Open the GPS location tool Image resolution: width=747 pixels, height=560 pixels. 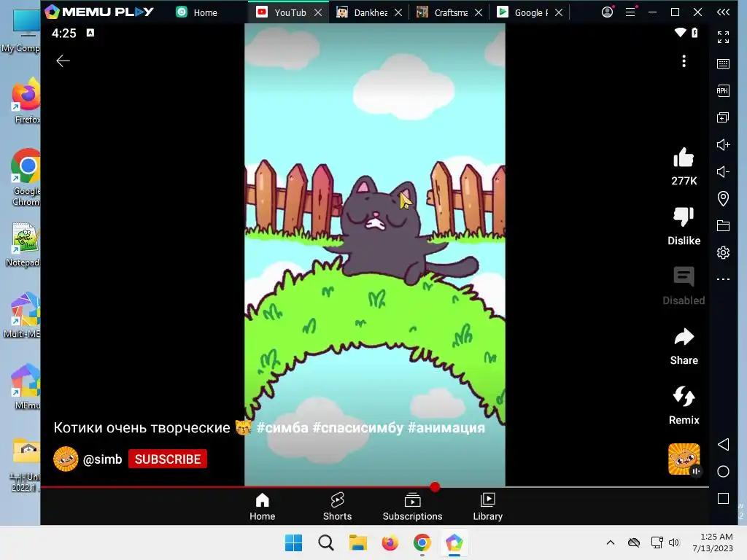point(723,198)
